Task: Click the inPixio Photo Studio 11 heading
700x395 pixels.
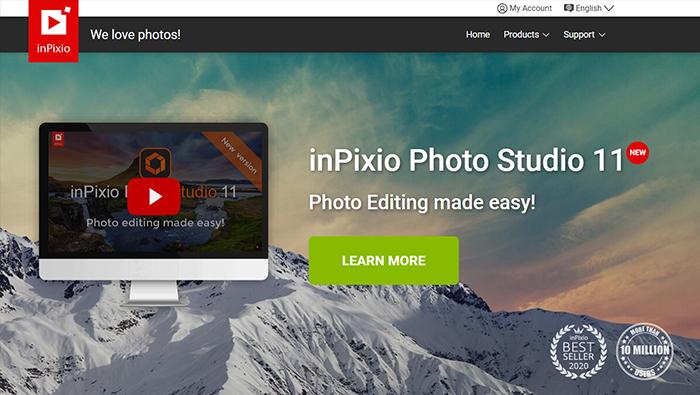Action: coord(467,160)
